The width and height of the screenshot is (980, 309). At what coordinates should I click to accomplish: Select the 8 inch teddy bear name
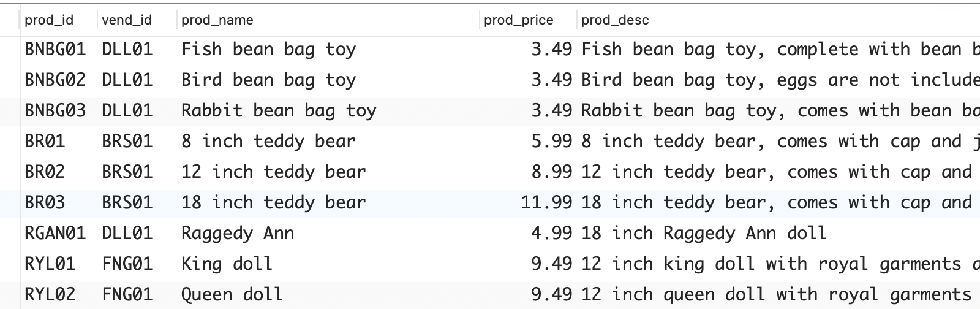(x=268, y=141)
